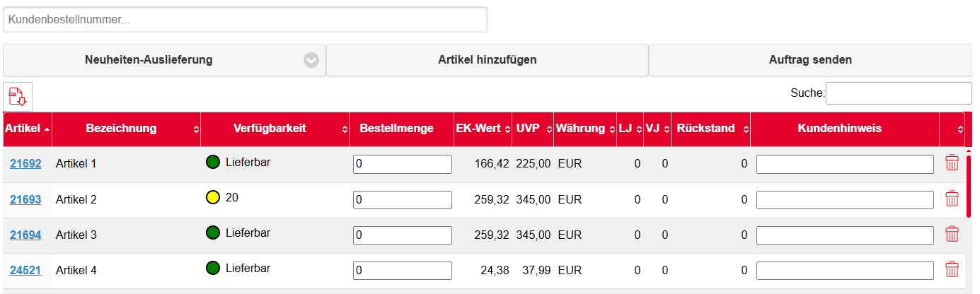
Task: Focus the Kundenbestellnummer input field
Action: pos(246,20)
